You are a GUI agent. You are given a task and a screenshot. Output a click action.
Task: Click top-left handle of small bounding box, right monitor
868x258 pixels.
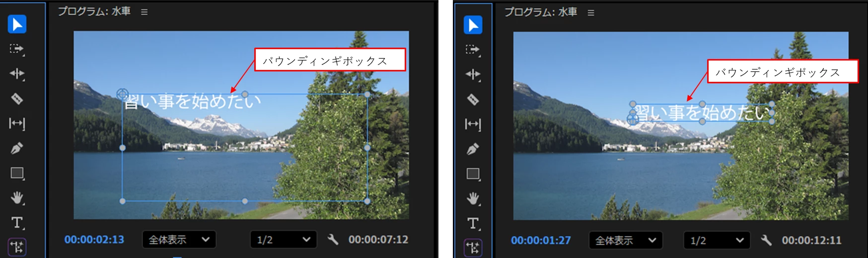click(x=633, y=104)
